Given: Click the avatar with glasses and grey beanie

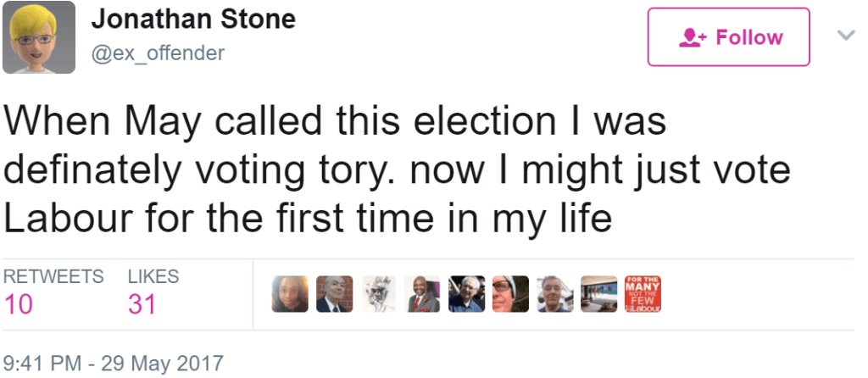Looking at the screenshot, I should point(510,294).
